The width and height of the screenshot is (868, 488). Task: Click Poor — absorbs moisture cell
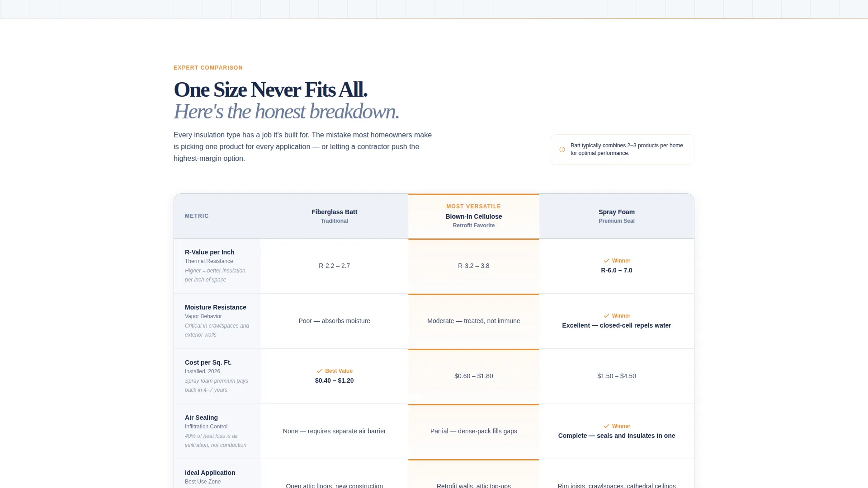tap(335, 321)
